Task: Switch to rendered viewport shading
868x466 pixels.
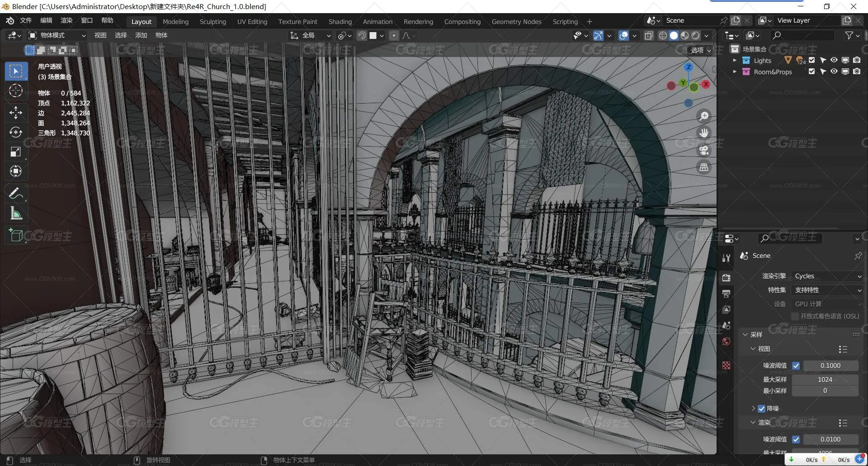Action: (x=695, y=35)
